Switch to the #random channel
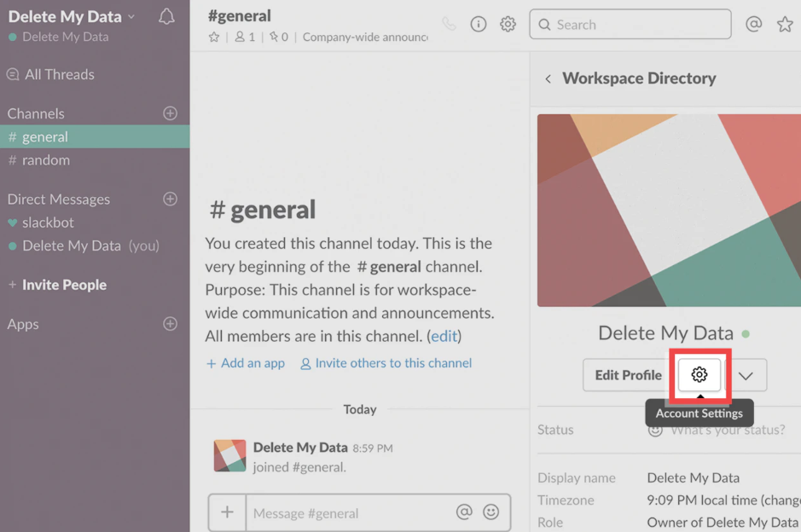801x532 pixels. coord(95,160)
